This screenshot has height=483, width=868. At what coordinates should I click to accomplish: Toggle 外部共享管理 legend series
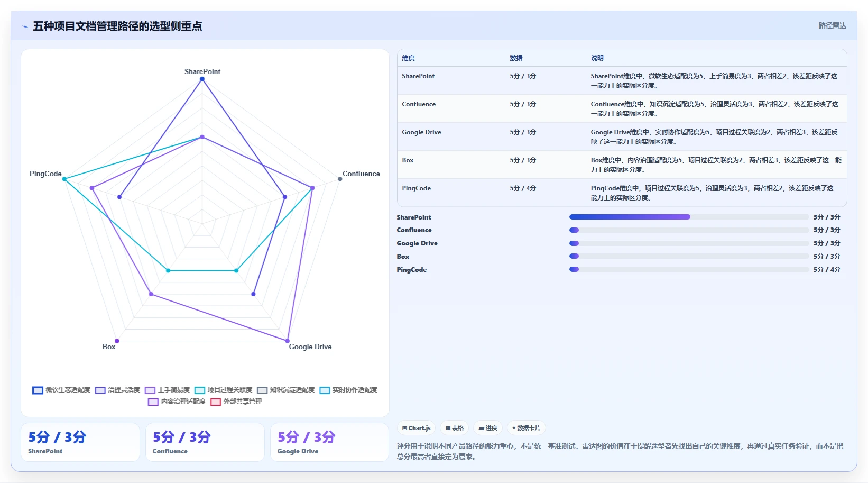pos(236,402)
